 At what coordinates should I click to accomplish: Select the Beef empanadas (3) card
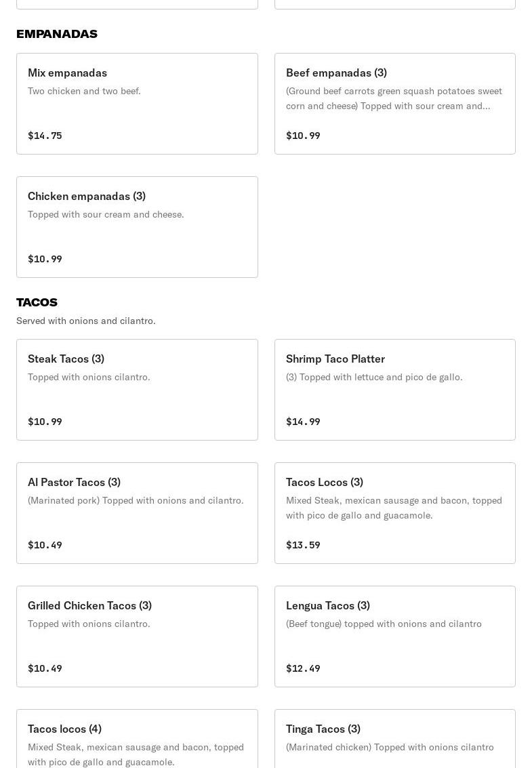click(394, 103)
